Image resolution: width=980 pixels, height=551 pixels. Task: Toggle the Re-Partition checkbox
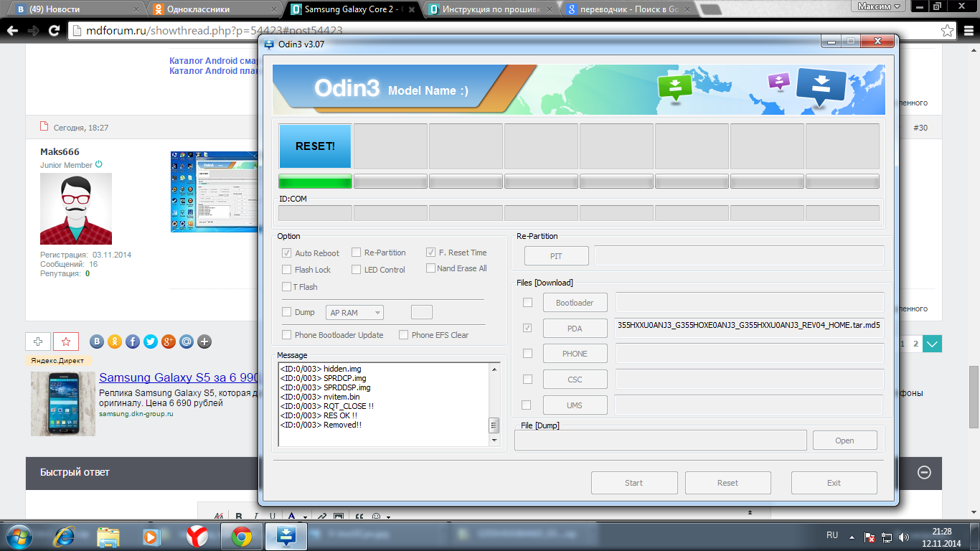pyautogui.click(x=356, y=253)
